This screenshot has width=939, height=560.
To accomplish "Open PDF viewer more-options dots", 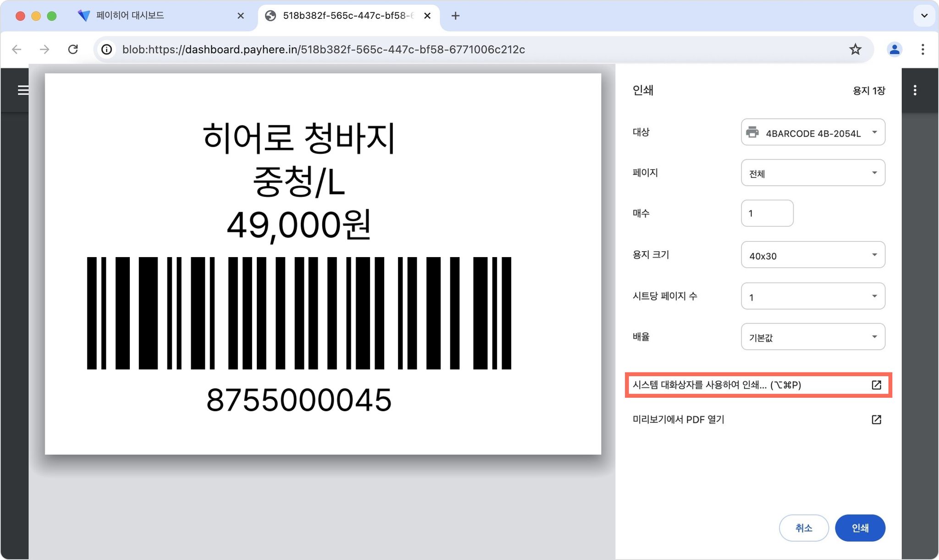I will (915, 90).
